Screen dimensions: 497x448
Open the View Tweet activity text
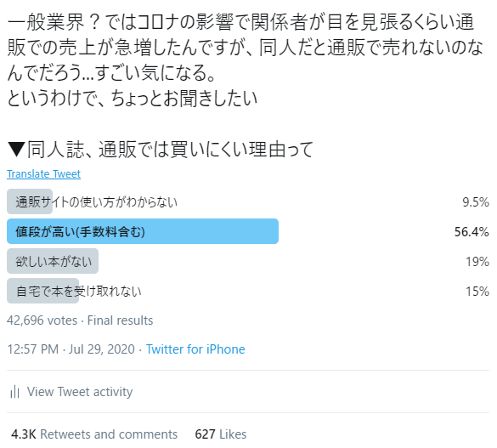point(80,392)
